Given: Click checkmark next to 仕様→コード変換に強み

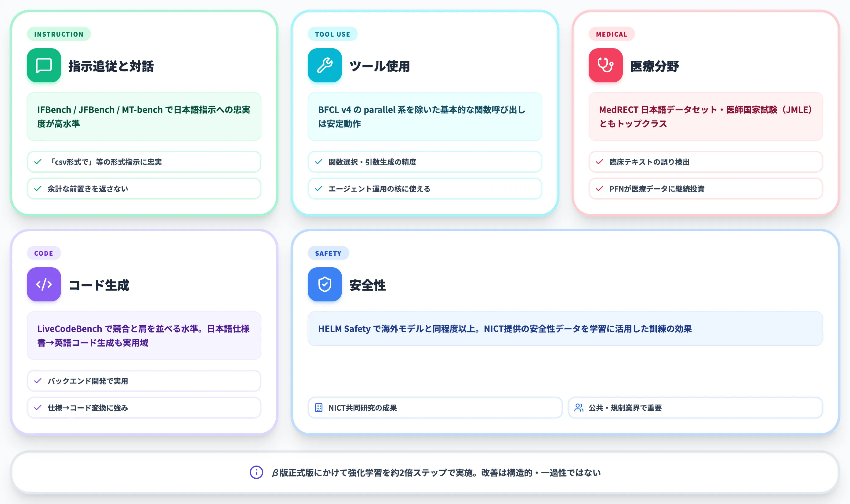Looking at the screenshot, I should coord(38,408).
